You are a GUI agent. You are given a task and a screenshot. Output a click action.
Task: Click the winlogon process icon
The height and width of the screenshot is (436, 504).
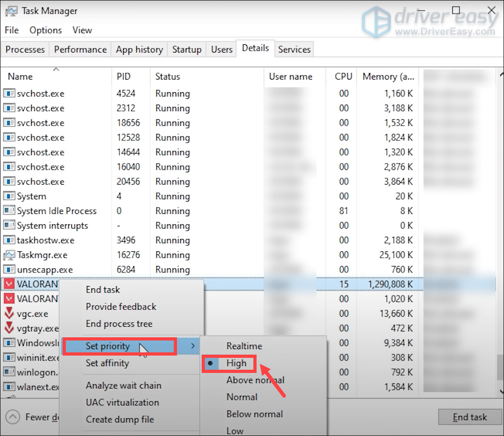click(9, 372)
